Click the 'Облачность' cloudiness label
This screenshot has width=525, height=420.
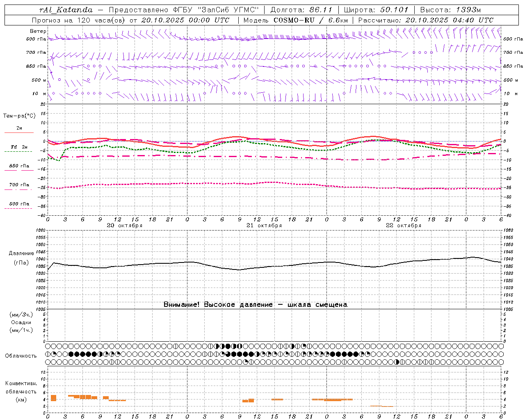coord(21,356)
